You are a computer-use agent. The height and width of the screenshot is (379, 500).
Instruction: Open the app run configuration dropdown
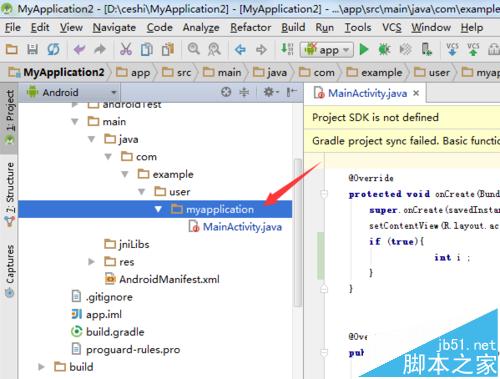coord(326,50)
